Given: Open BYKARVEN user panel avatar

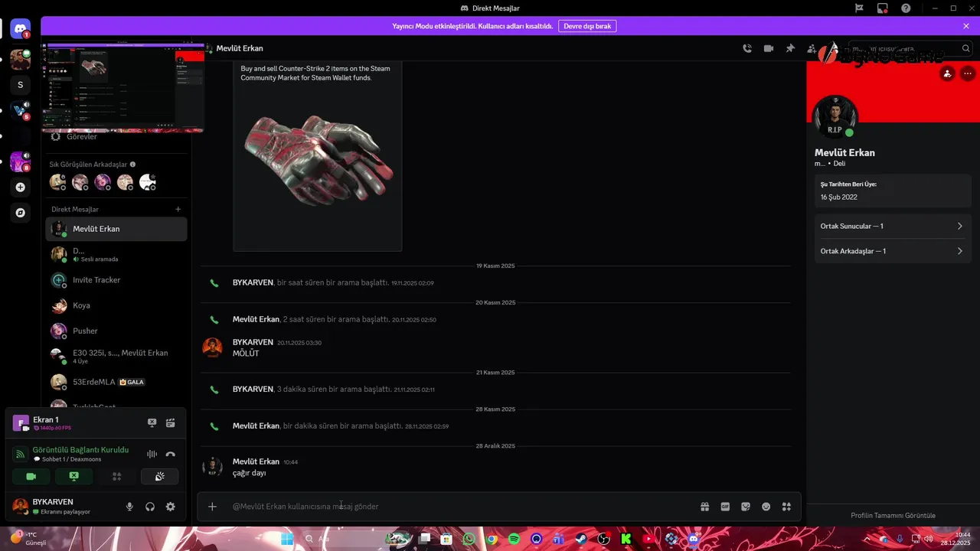Looking at the screenshot, I should click(x=21, y=507).
